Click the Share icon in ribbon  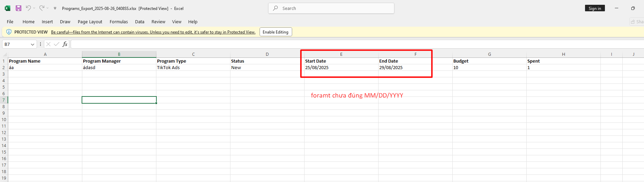pyautogui.click(x=633, y=22)
